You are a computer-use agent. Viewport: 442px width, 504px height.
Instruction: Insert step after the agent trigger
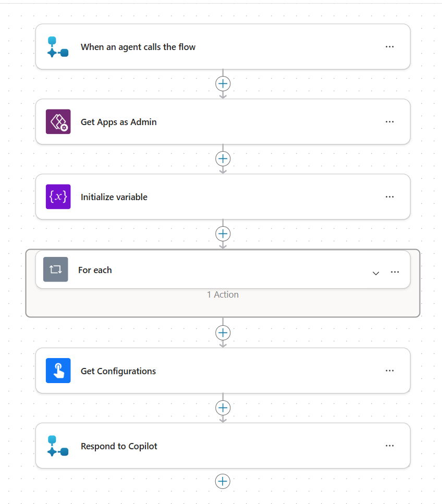click(223, 83)
